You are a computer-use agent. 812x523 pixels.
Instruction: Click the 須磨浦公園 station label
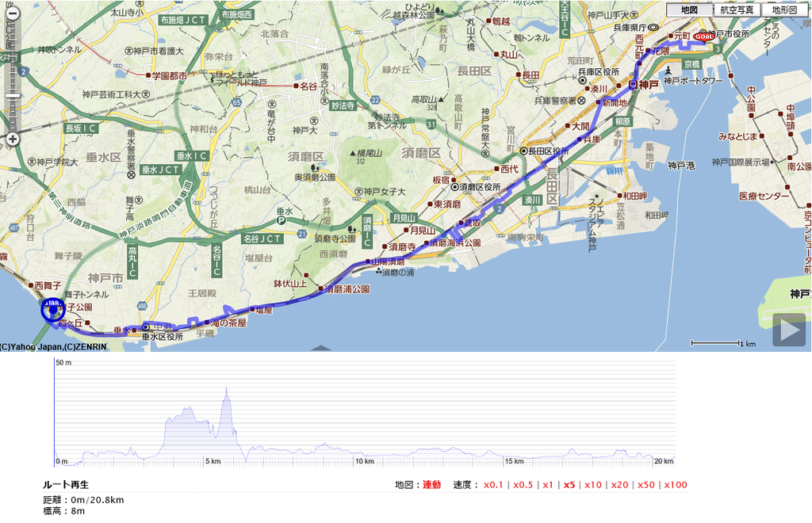347,288
